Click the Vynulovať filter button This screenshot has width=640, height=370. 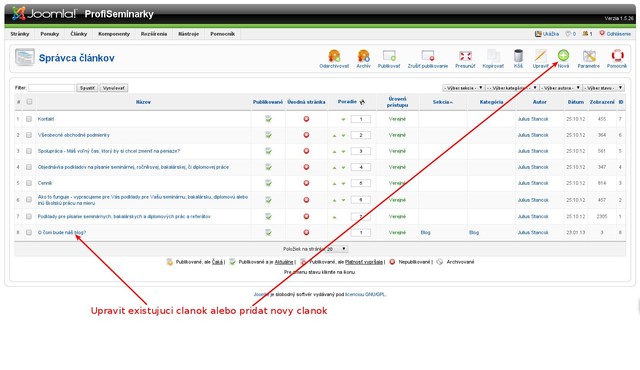(113, 88)
